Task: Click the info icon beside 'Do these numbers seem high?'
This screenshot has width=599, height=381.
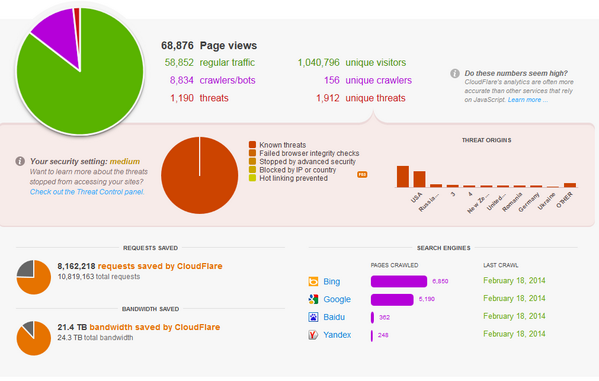Action: [455, 73]
